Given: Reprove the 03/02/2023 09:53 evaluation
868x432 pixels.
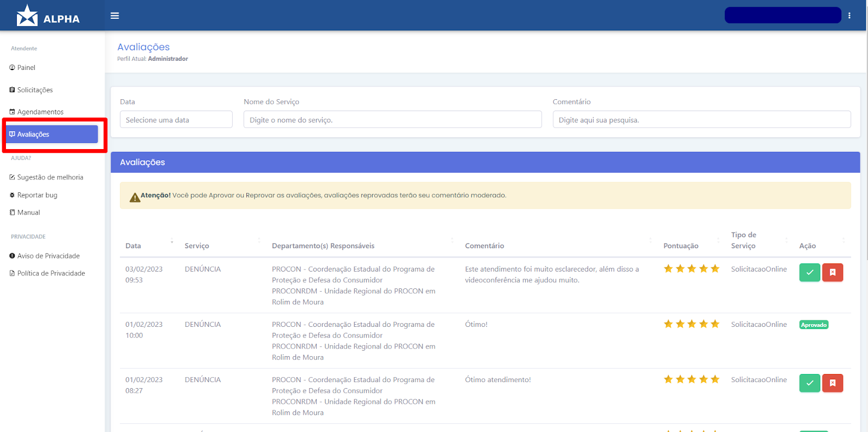Looking at the screenshot, I should [833, 272].
